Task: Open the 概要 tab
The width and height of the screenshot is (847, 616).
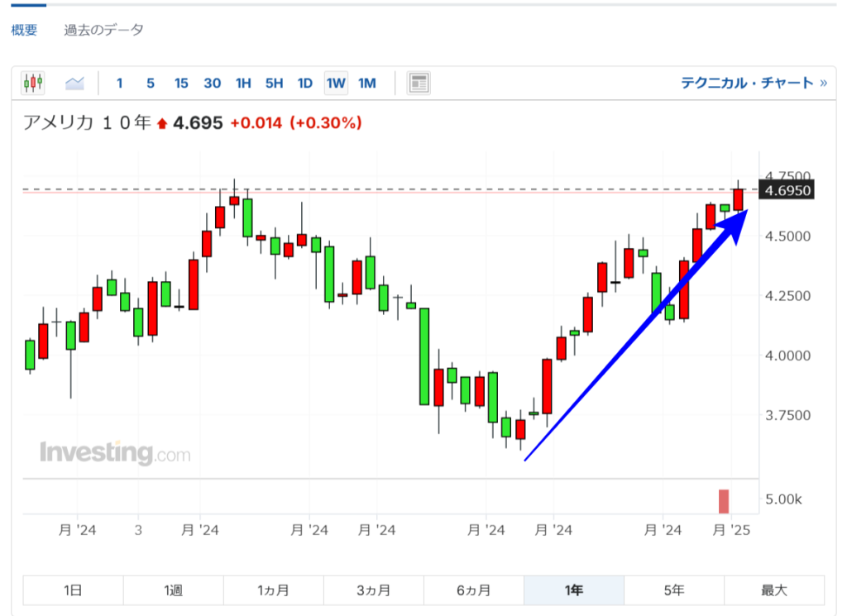Action: (24, 30)
